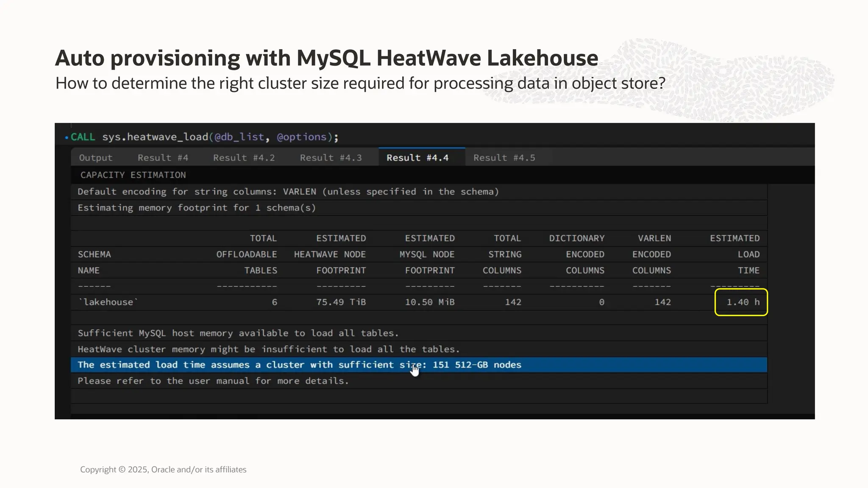
Task: Click the CALL sys.heatwave_load statement line
Action: tap(205, 137)
